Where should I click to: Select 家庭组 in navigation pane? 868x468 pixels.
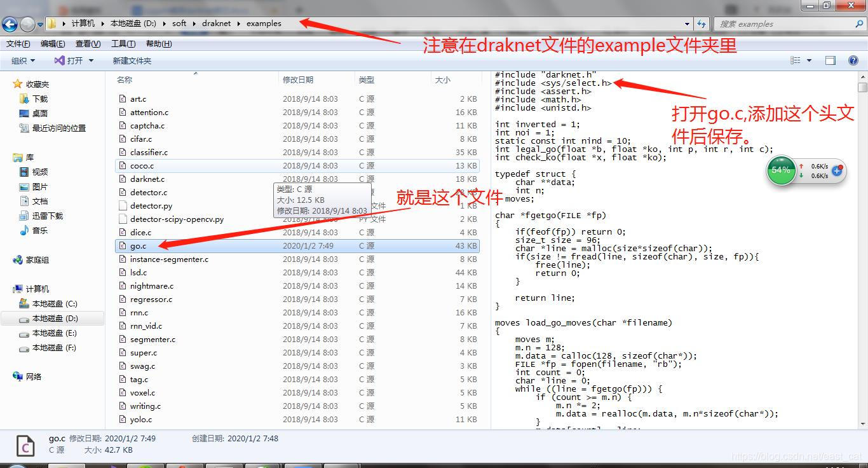(37, 259)
